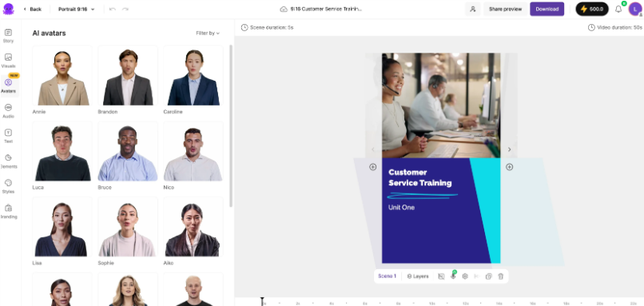The width and height of the screenshot is (644, 306).
Task: Click the timeline playhead marker
Action: coord(262,301)
